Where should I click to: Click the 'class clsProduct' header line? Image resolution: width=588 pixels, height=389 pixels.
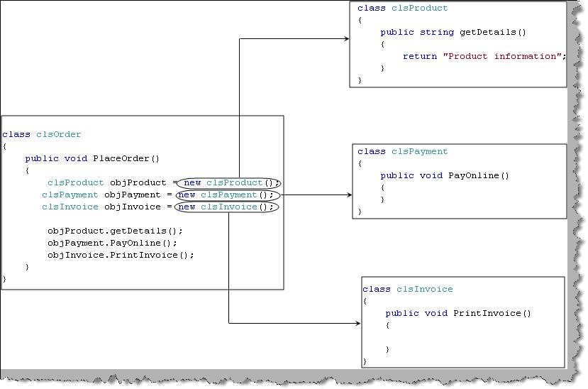pyautogui.click(x=402, y=8)
